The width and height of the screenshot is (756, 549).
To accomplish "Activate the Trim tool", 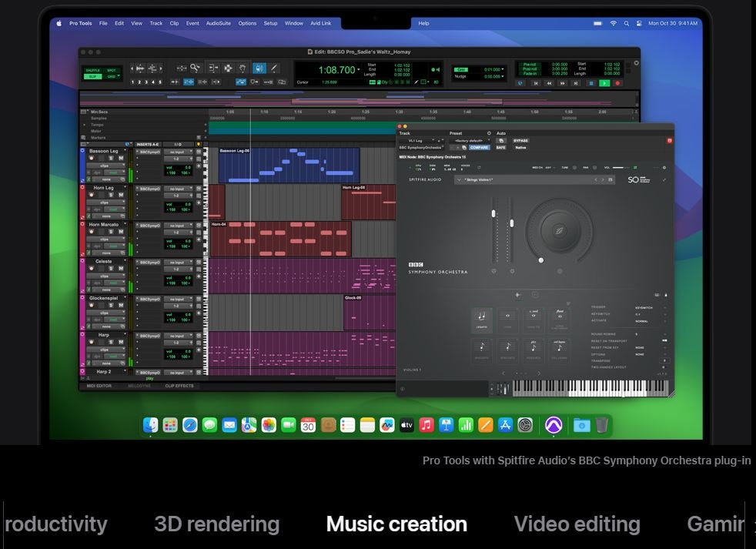I will click(x=213, y=69).
